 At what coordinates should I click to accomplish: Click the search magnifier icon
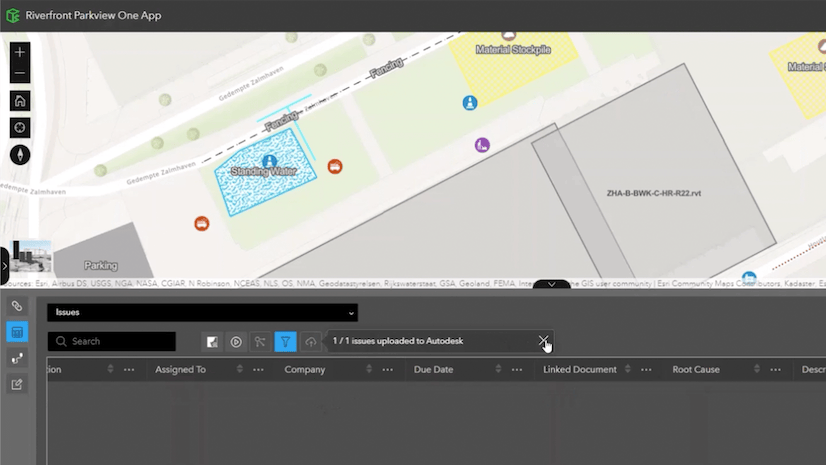pos(61,341)
